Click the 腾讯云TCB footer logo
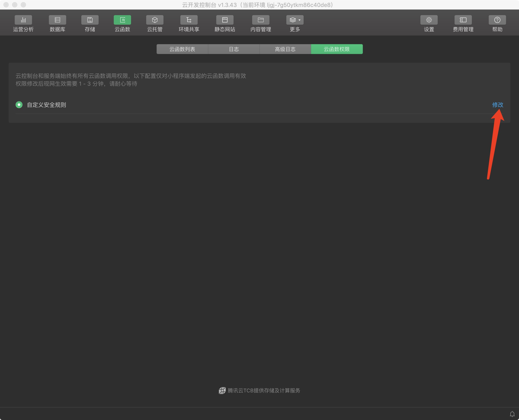This screenshot has width=519, height=420. pos(222,391)
